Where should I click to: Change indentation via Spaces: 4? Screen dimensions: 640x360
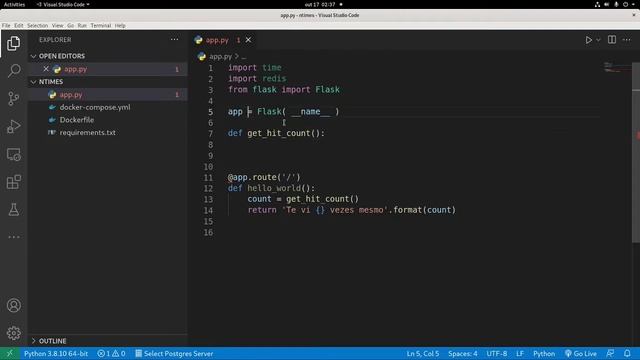pos(462,353)
